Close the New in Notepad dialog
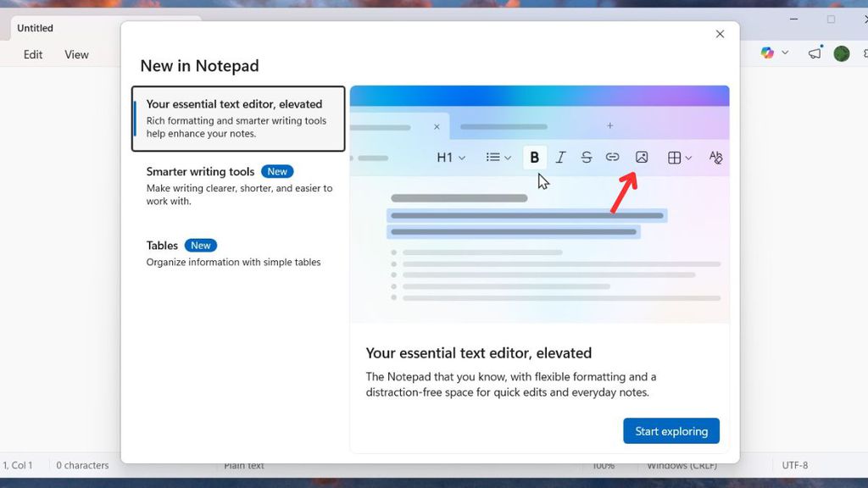868x488 pixels. 720,34
